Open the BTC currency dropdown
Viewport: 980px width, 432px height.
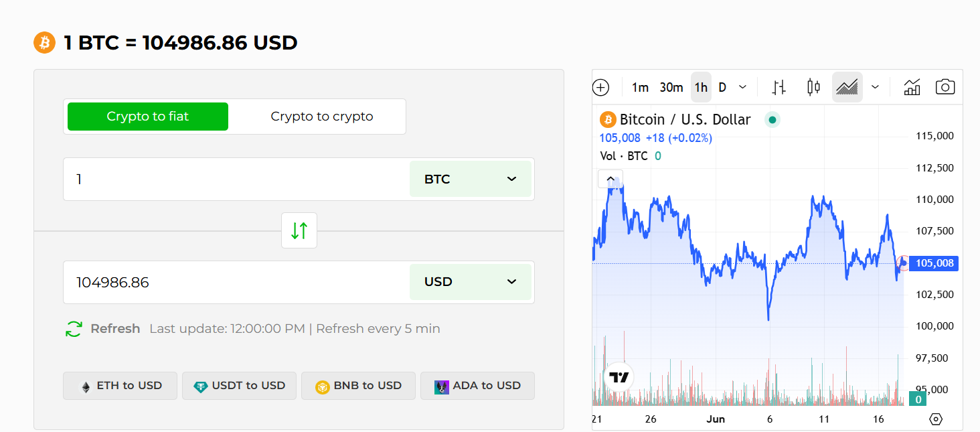pos(471,179)
